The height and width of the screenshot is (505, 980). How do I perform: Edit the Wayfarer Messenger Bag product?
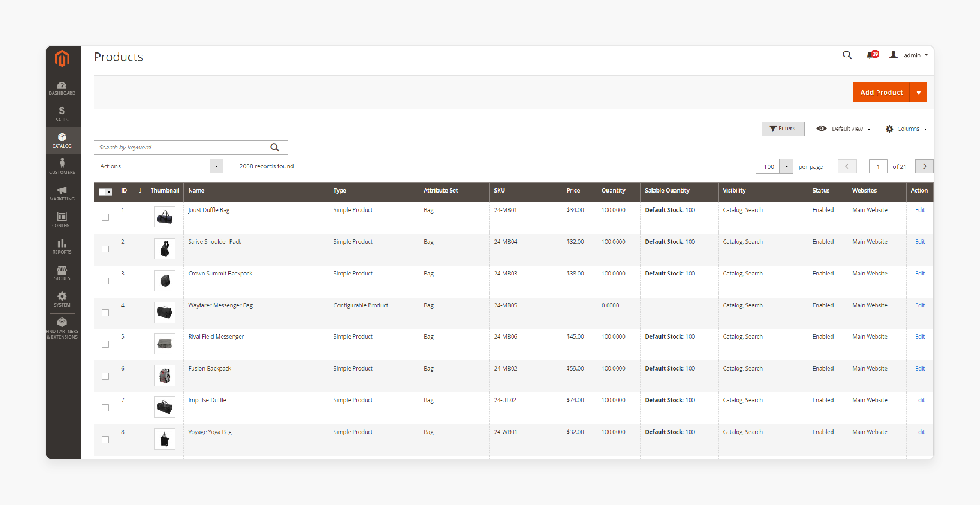920,305
